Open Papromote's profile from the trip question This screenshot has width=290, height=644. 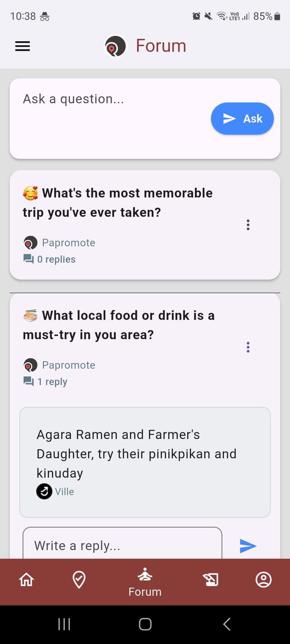pos(68,242)
